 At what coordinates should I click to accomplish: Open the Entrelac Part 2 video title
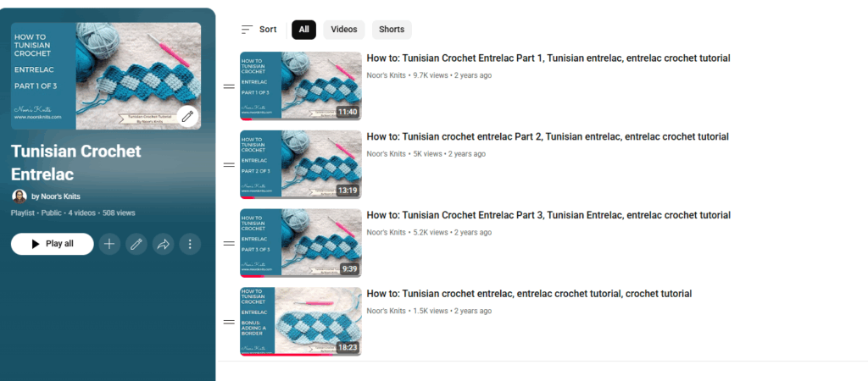point(547,137)
